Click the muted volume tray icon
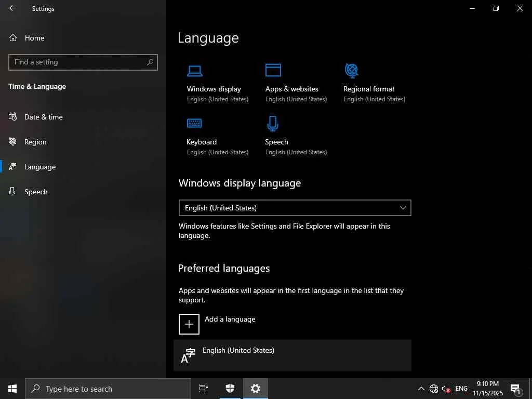Image resolution: width=532 pixels, height=399 pixels. pyautogui.click(x=446, y=389)
